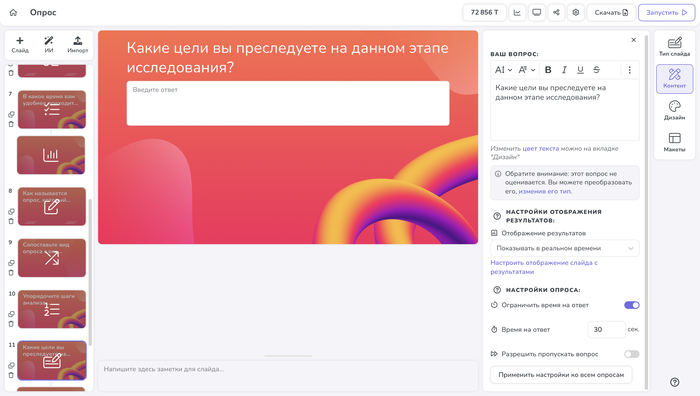Image resolution: width=700 pixels, height=396 pixels.
Task: Open presentation screen view icon
Action: [537, 13]
